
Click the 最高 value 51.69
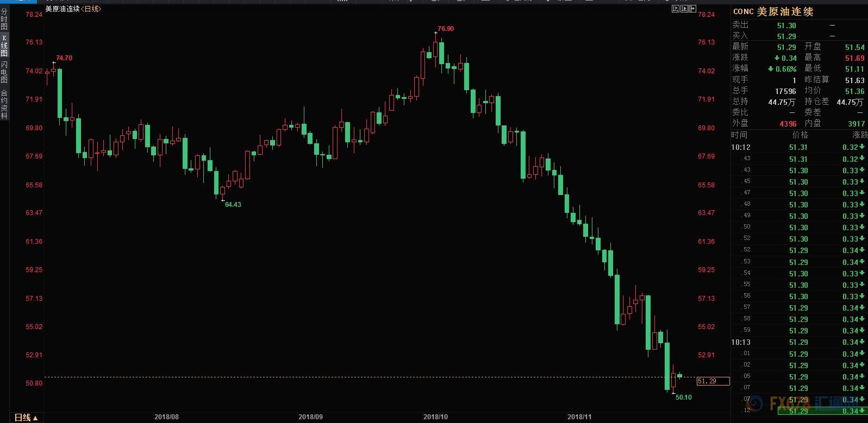coord(854,59)
